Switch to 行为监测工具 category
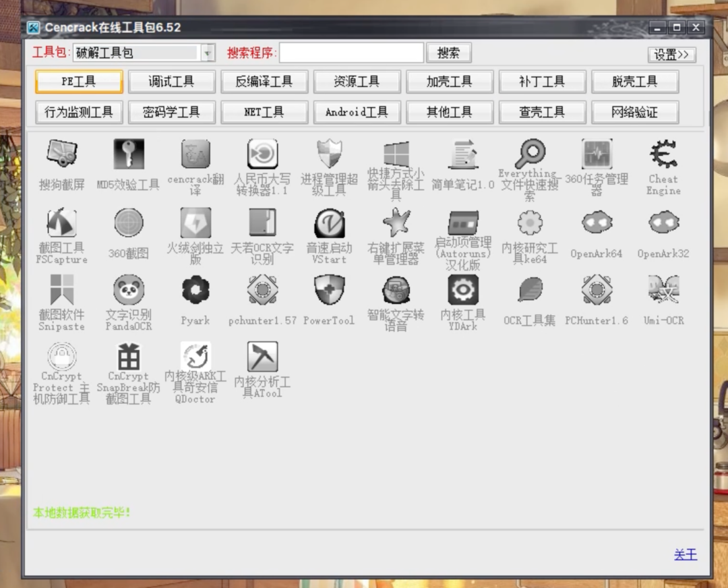Image resolution: width=728 pixels, height=588 pixels. click(x=79, y=112)
